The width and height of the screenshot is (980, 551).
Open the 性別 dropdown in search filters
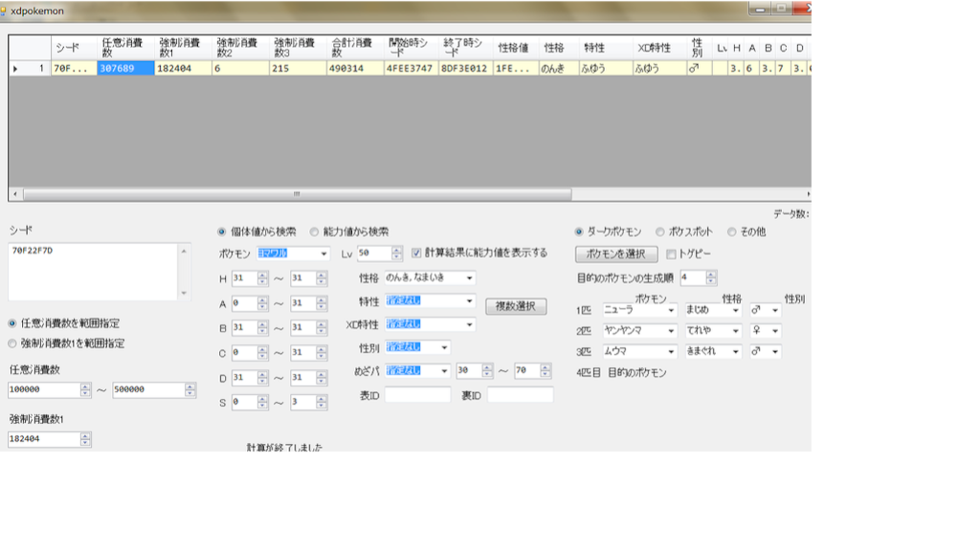point(444,347)
